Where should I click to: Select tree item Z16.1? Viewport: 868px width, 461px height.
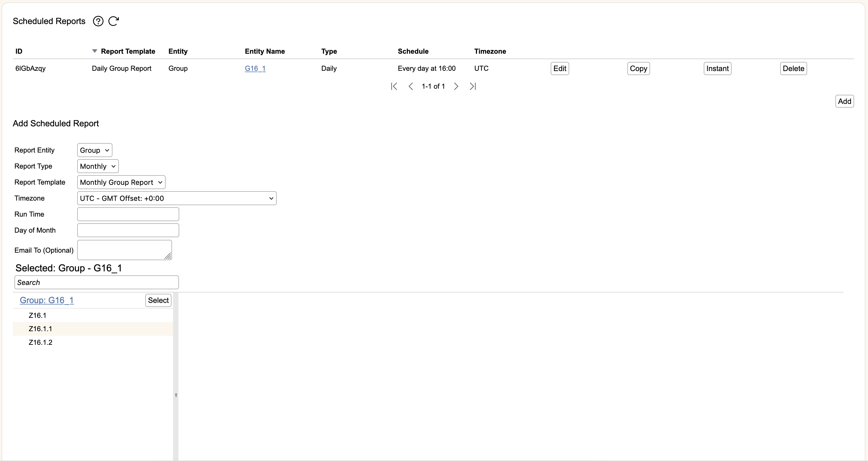pos(37,315)
